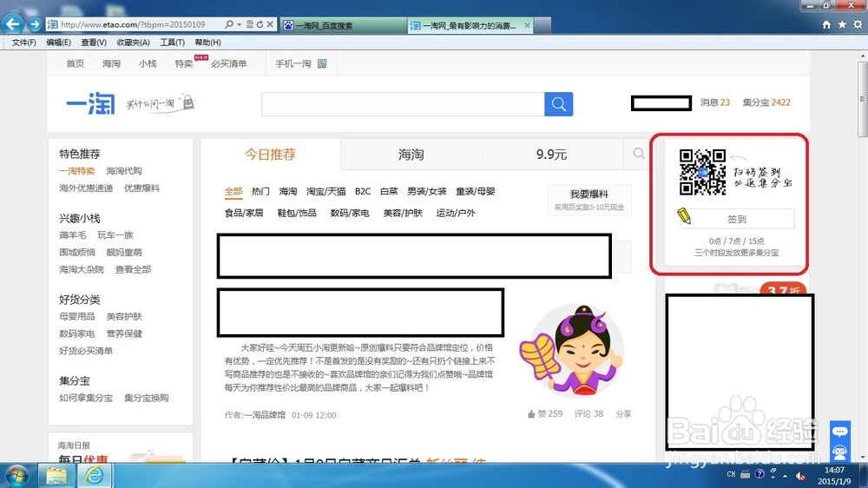Refresh the page with the reload icon
The width and height of the screenshot is (868, 488).
point(259,24)
